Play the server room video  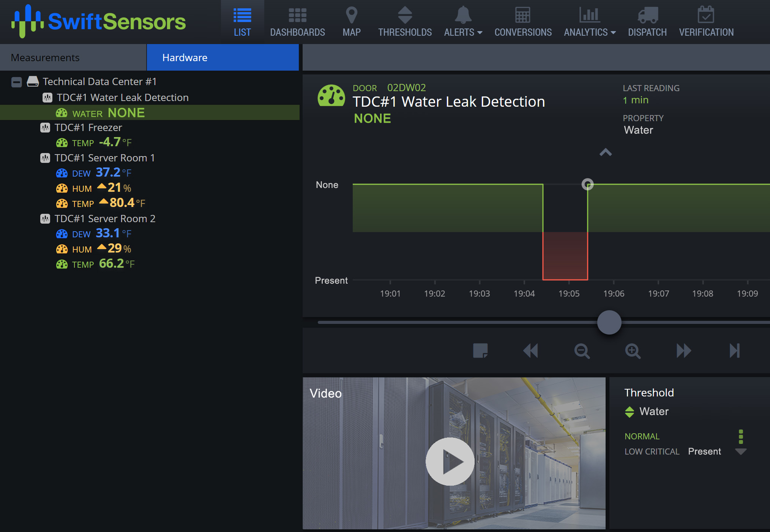tap(450, 461)
